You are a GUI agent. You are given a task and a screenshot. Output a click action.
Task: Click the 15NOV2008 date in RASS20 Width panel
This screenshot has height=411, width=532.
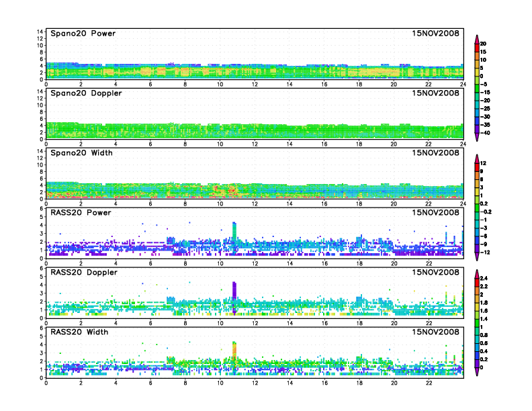point(435,332)
